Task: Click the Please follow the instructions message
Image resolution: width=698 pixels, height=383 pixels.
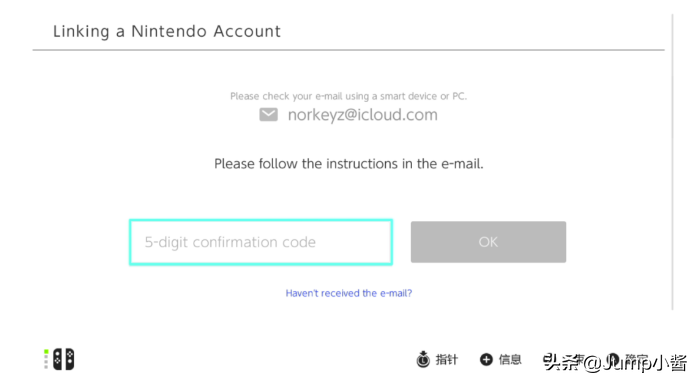Action: [x=349, y=164]
